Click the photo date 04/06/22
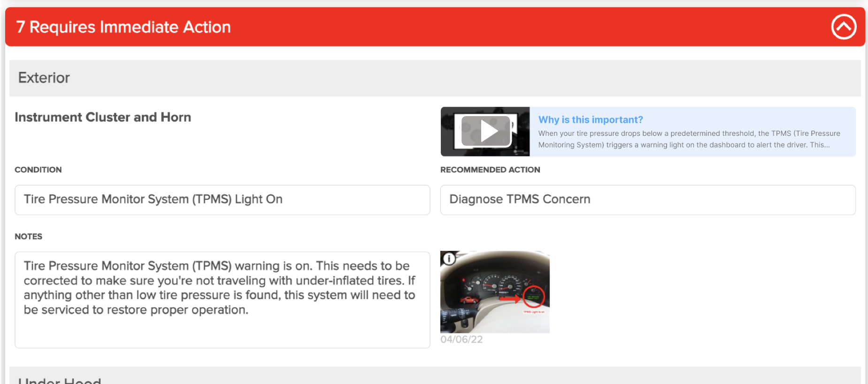This screenshot has width=868, height=384. coord(461,339)
